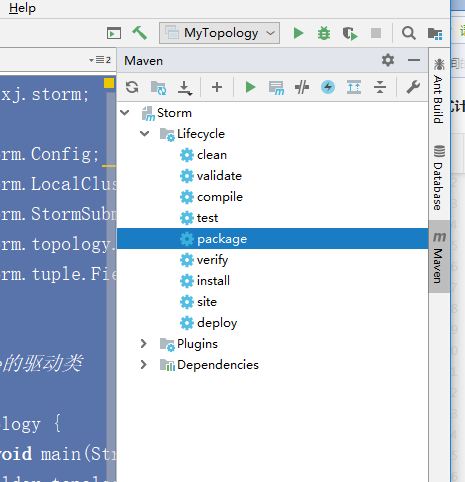Click Generate Sources and Update Folders icon

click(x=159, y=88)
